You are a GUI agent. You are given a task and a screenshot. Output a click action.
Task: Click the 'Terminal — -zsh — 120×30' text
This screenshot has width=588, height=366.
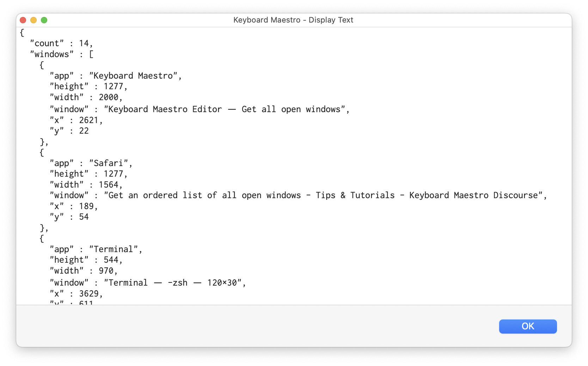click(x=173, y=283)
